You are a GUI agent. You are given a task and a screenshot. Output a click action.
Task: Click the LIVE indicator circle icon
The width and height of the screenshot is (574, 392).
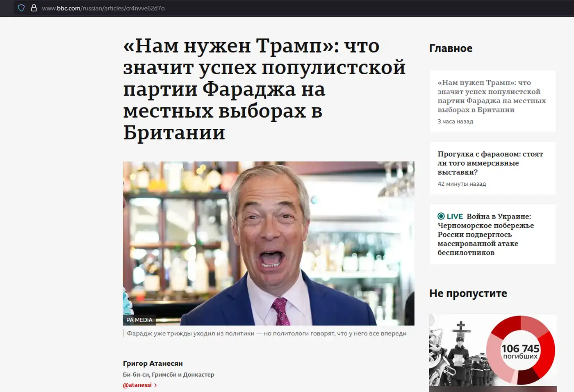click(x=441, y=216)
